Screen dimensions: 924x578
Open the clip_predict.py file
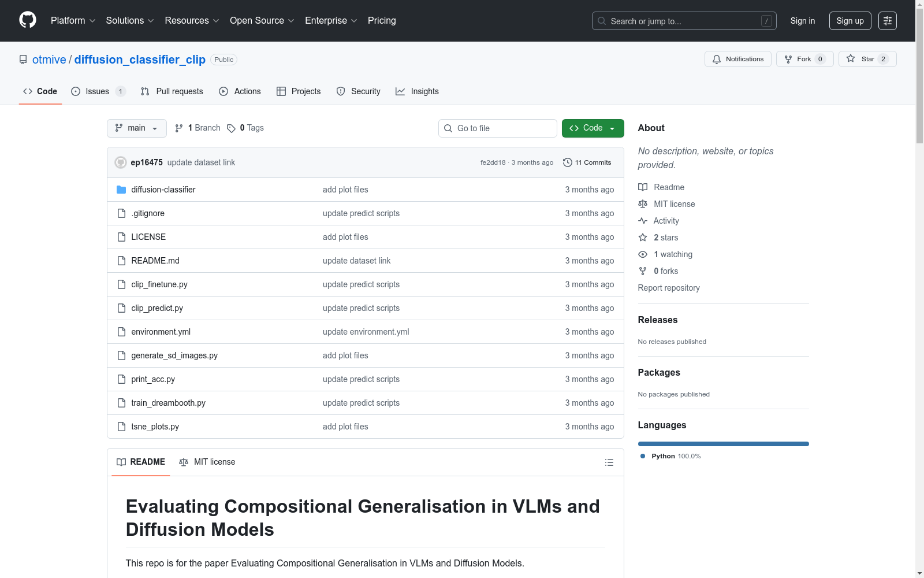(x=157, y=308)
